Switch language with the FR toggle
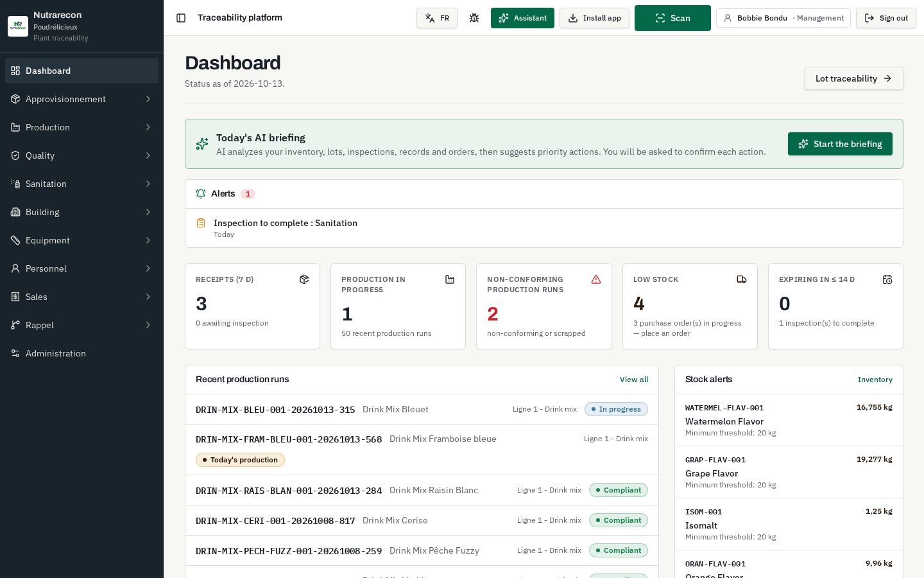 [x=437, y=18]
